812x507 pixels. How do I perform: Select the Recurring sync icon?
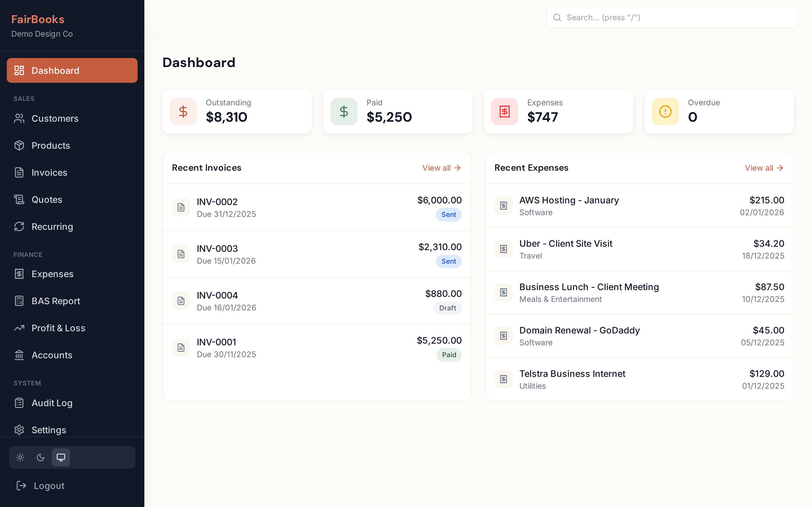(19, 227)
